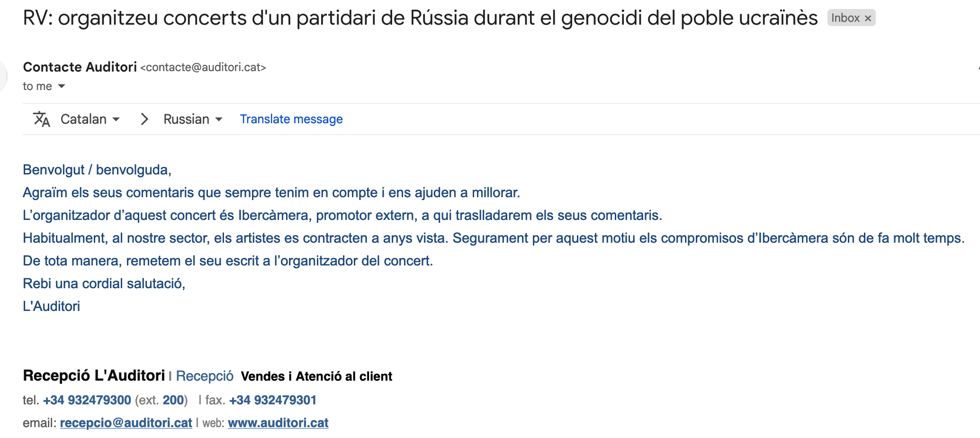Open the recepcio@auditori.cat email link
The width and height of the screenshot is (980, 438).
[x=126, y=423]
